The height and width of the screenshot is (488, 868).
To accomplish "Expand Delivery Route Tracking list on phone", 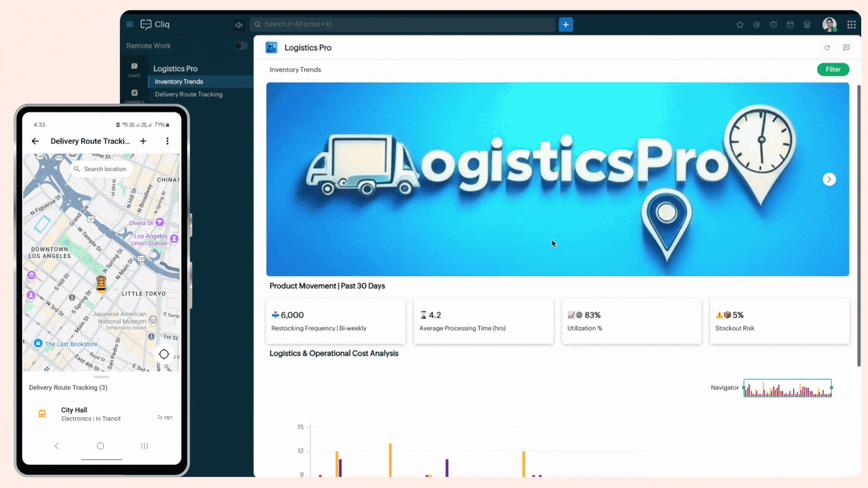I will pos(101,377).
